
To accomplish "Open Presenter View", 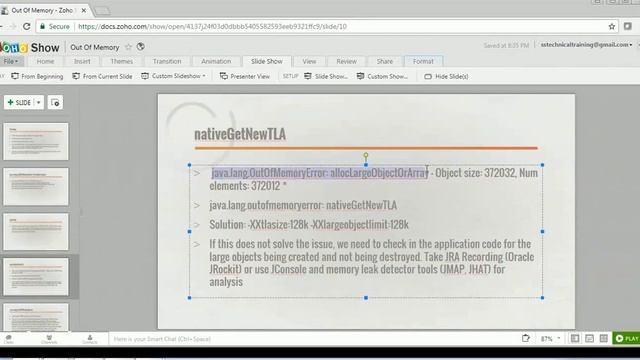I will pos(245,76).
